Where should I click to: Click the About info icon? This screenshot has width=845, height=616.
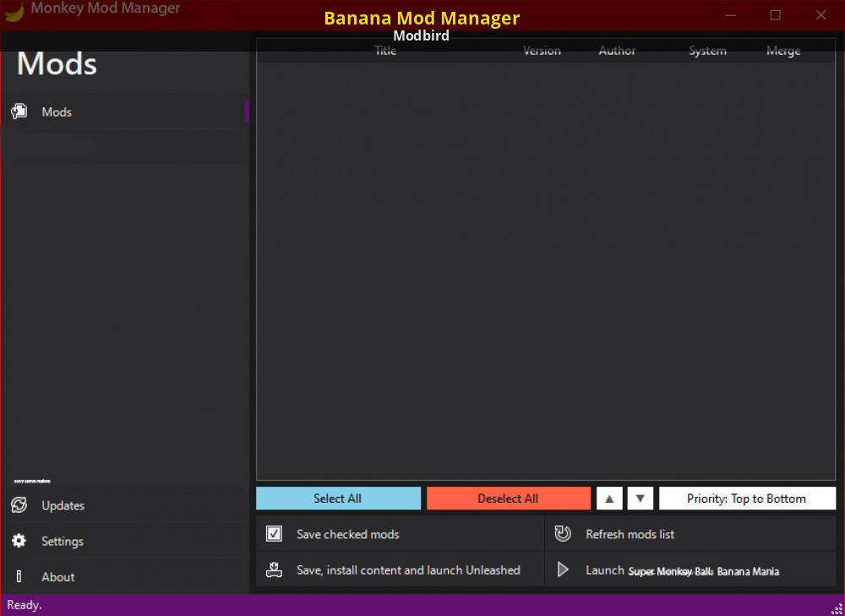tap(19, 576)
